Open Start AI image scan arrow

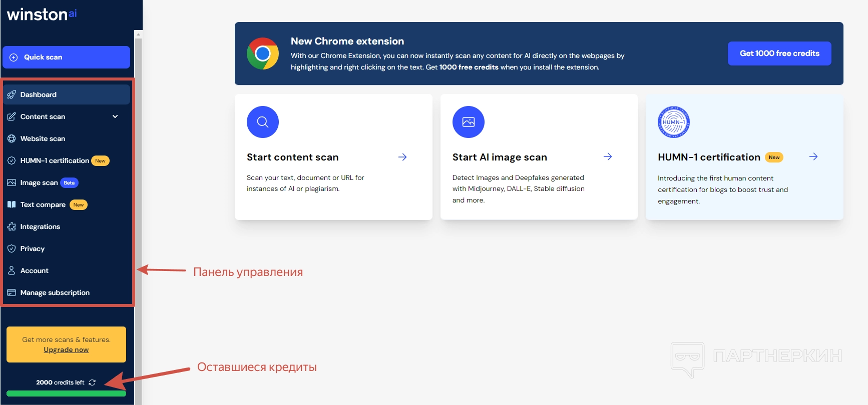click(608, 157)
